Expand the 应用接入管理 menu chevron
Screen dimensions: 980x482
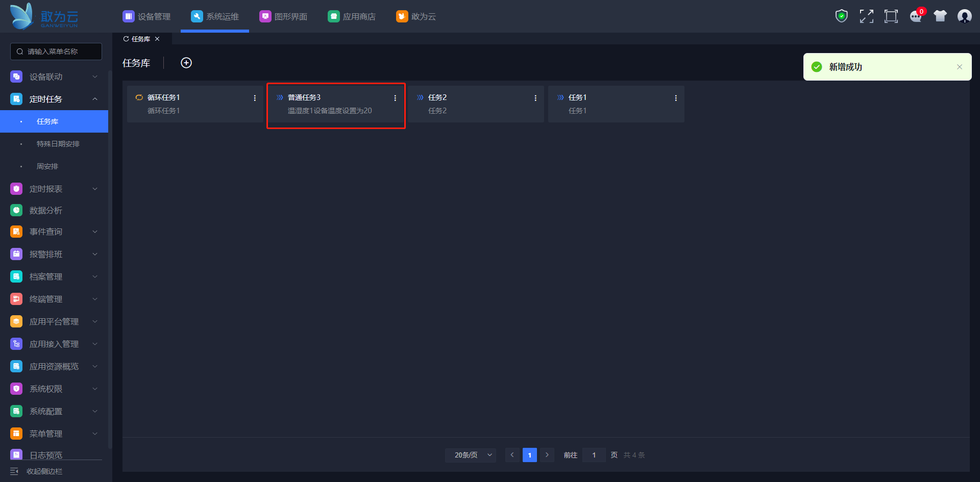point(95,344)
